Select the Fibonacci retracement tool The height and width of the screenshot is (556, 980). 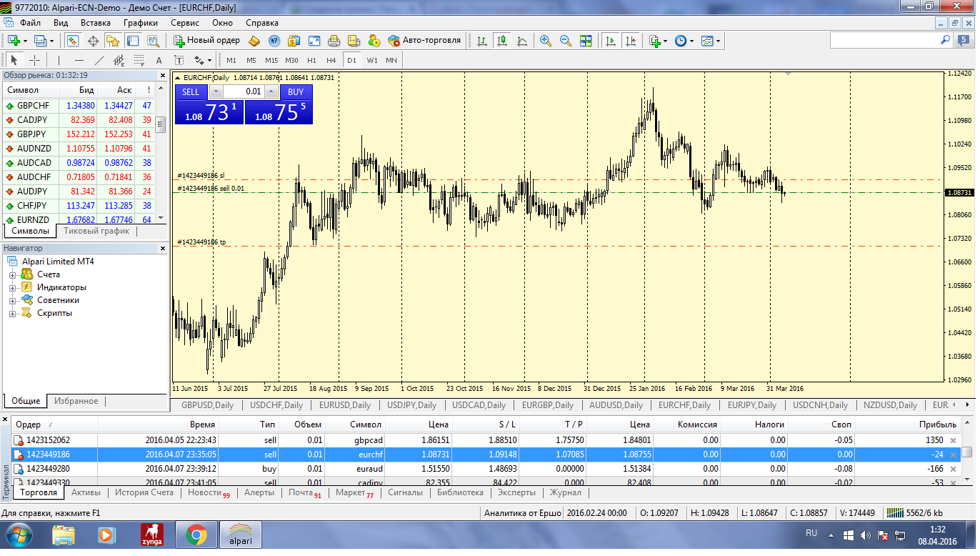(139, 61)
